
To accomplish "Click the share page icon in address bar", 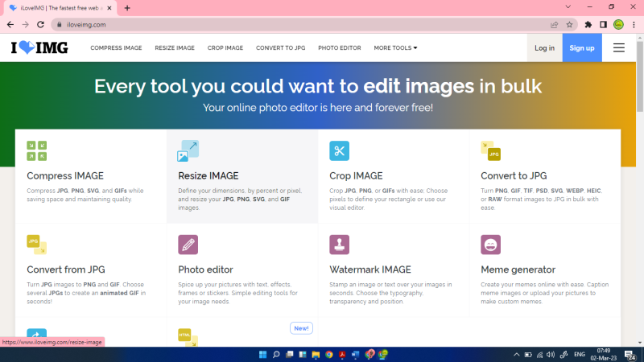I will pyautogui.click(x=554, y=25).
